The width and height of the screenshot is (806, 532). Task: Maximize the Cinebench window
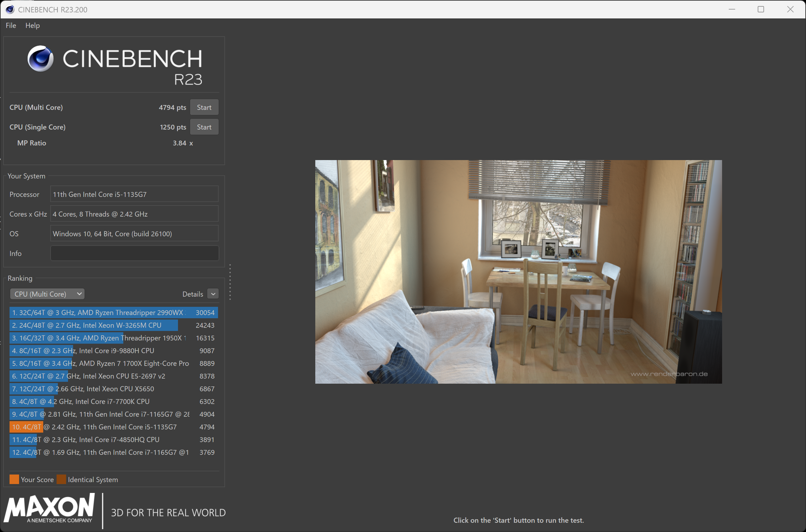click(x=761, y=10)
